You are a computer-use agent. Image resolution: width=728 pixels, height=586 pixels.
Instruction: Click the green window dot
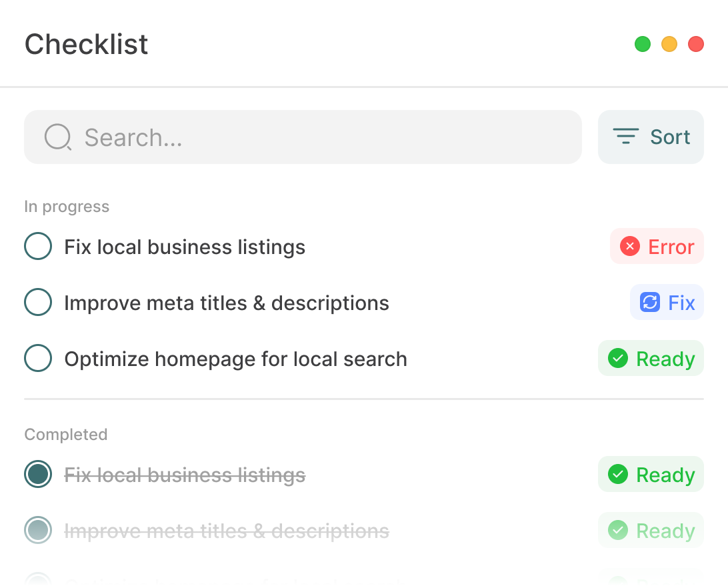click(643, 44)
